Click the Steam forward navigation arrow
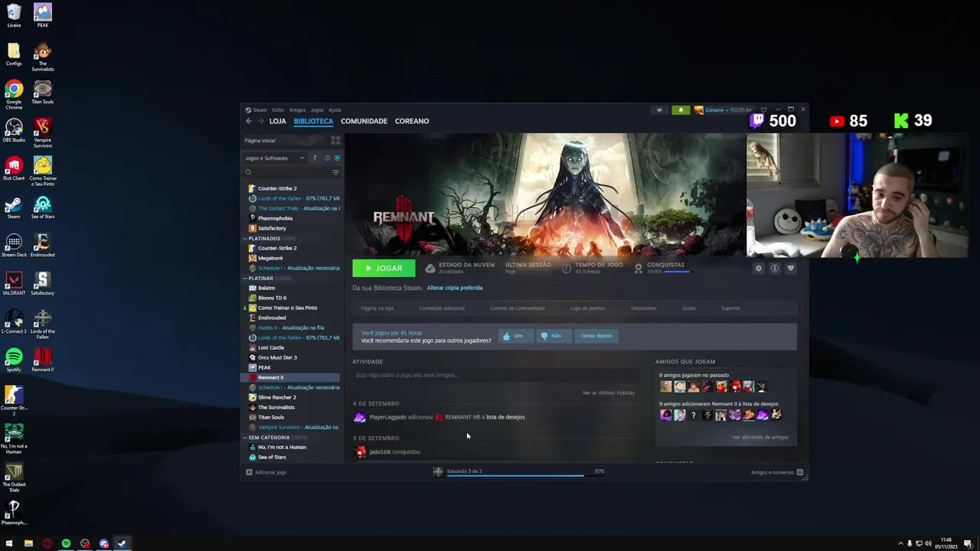The image size is (980, 551). (x=260, y=121)
